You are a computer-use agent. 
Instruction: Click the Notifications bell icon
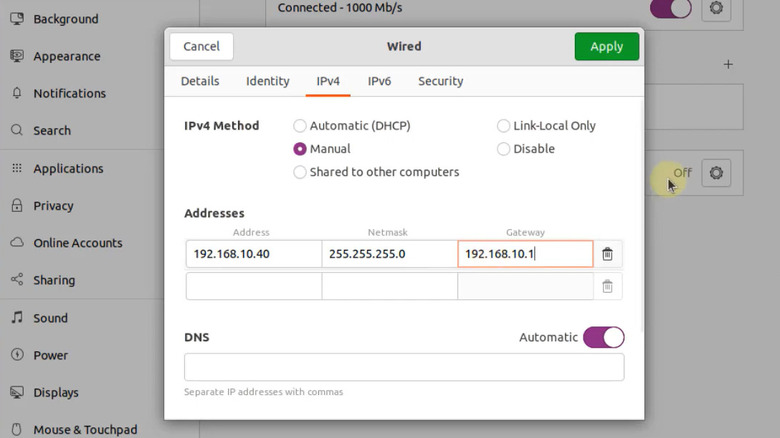pos(17,94)
